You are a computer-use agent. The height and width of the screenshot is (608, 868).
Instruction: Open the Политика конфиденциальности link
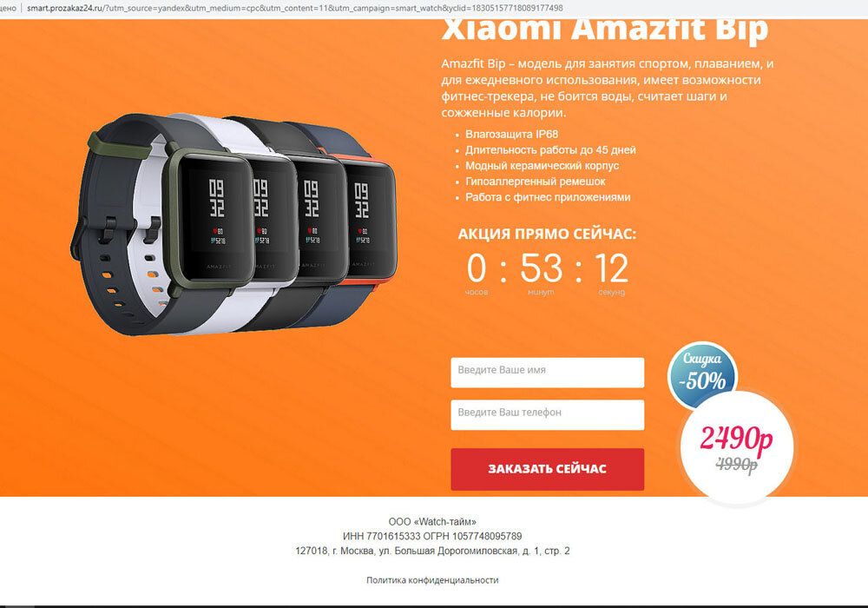[x=432, y=579]
